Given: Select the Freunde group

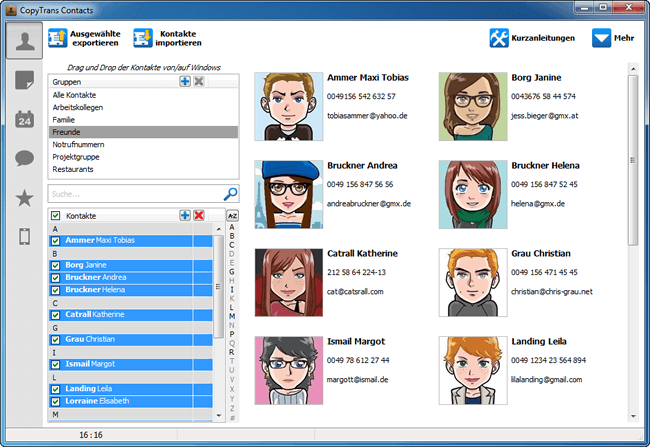Looking at the screenshot, I should click(x=143, y=132).
